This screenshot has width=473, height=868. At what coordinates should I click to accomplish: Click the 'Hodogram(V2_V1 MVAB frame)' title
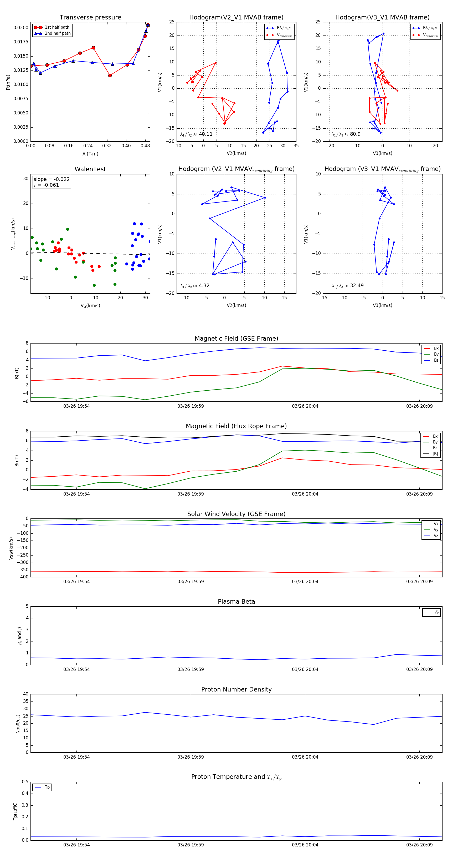236,18
